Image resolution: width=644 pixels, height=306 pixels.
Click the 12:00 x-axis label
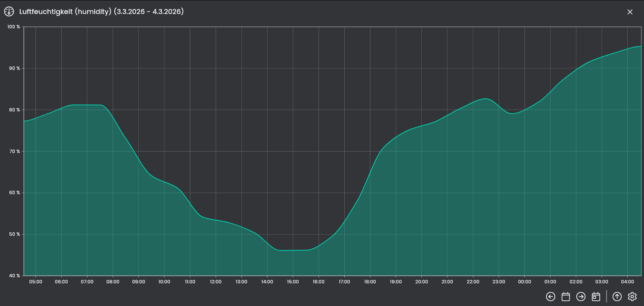point(216,282)
